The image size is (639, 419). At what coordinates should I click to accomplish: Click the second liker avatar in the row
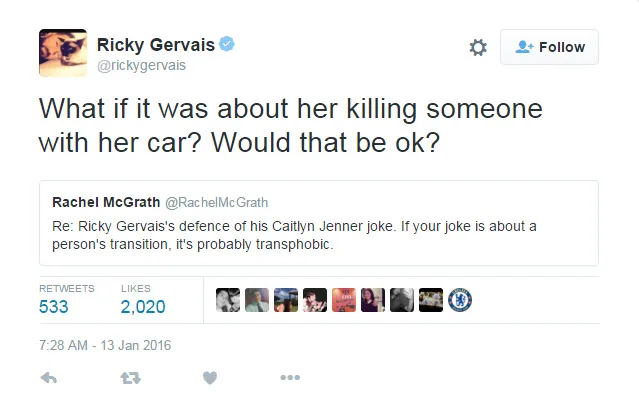click(257, 300)
